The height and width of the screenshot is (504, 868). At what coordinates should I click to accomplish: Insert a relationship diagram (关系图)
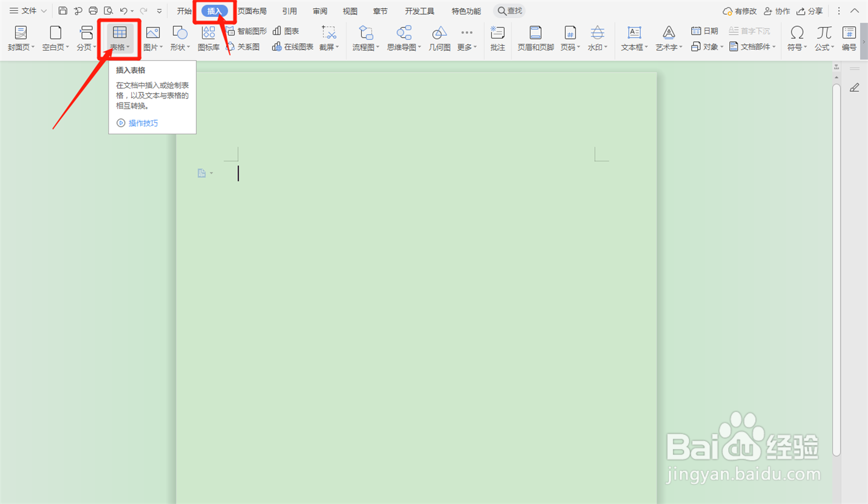243,47
